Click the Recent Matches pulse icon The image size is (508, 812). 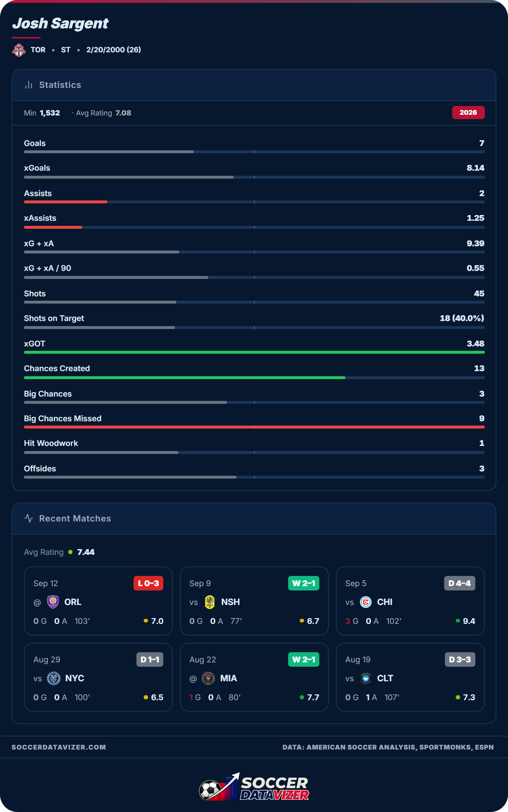pos(29,518)
